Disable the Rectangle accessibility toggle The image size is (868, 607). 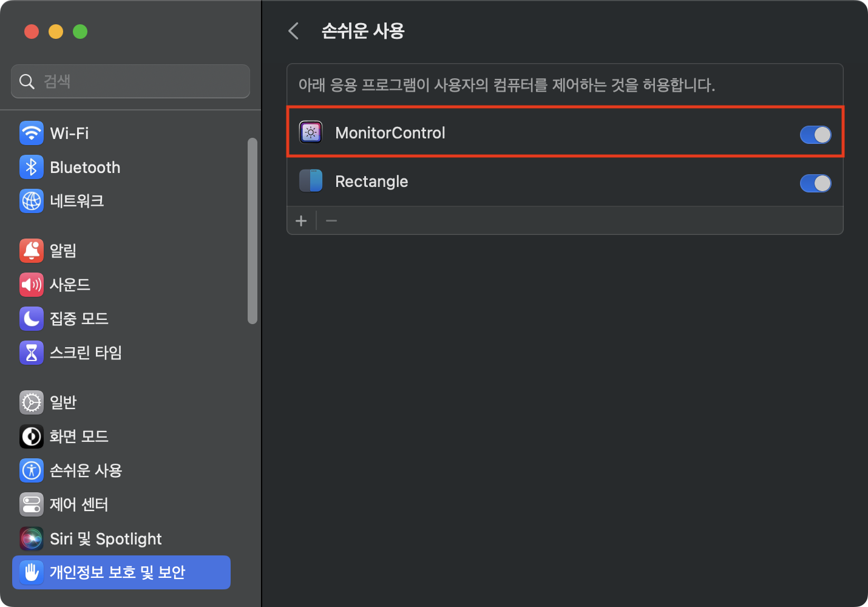tap(815, 183)
